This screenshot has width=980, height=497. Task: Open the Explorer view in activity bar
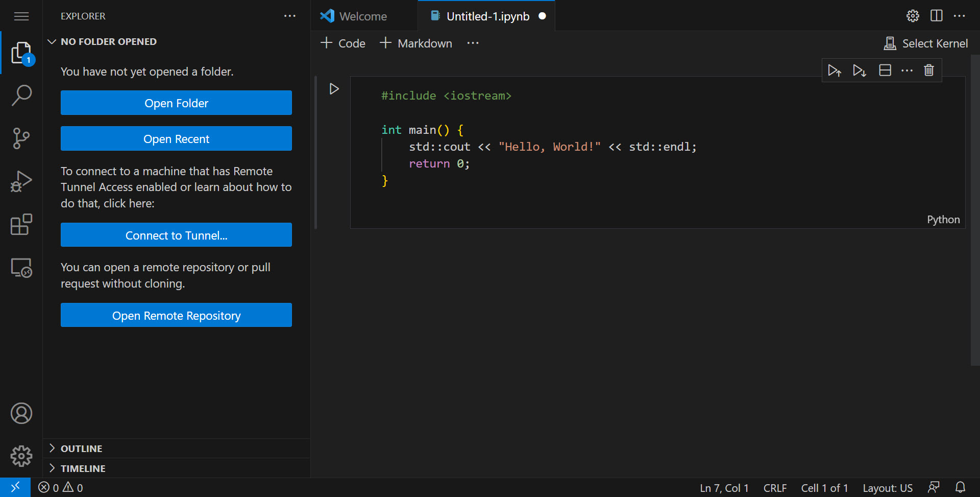coord(21,53)
